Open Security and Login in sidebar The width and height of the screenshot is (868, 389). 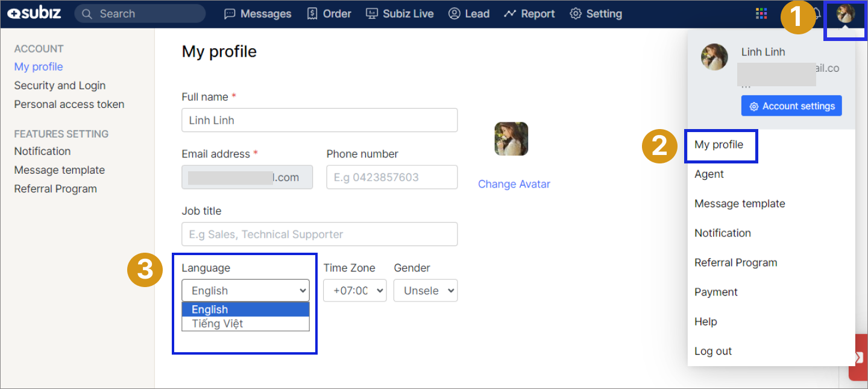pos(60,86)
